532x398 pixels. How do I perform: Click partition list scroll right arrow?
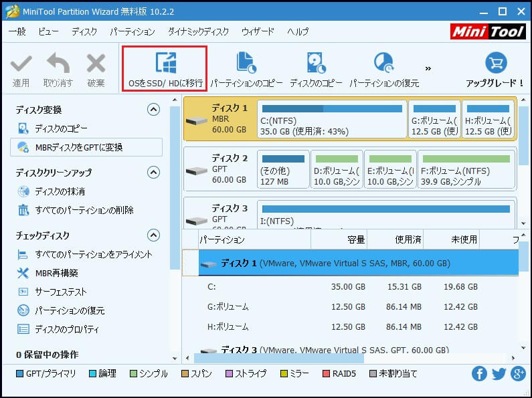coord(513,358)
